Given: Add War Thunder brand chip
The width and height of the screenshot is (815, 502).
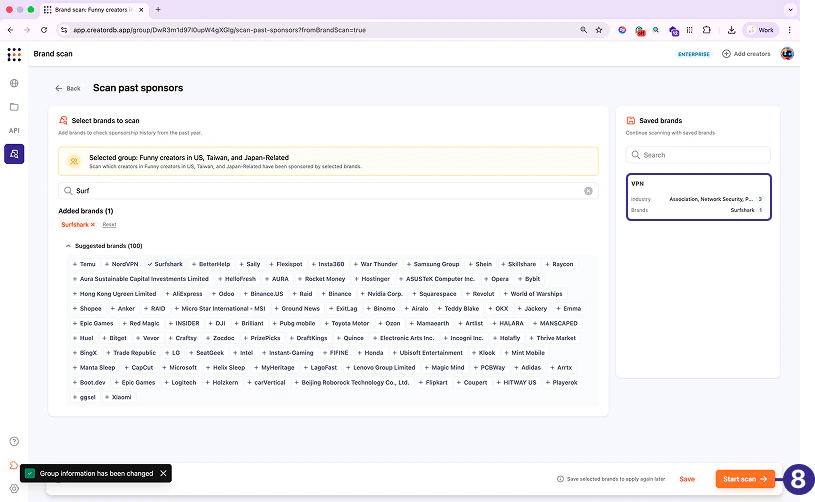Looking at the screenshot, I should pos(375,264).
